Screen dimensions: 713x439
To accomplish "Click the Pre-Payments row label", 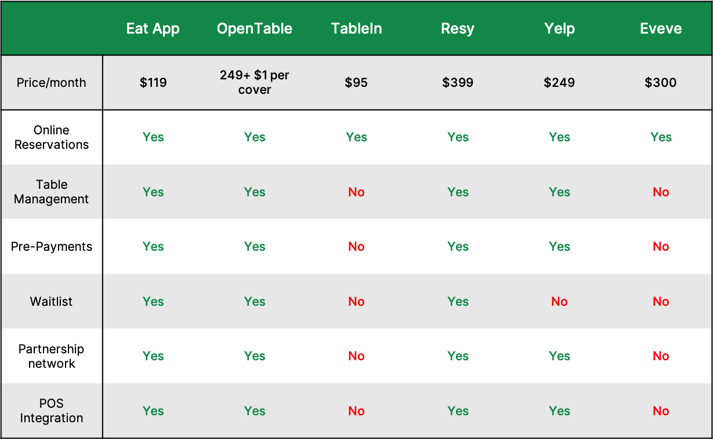I will [x=51, y=247].
